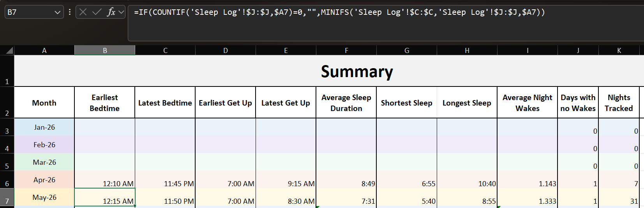Screen dimensions: 644x208
Task: Click the Days with no Wakes header
Action: click(x=578, y=103)
